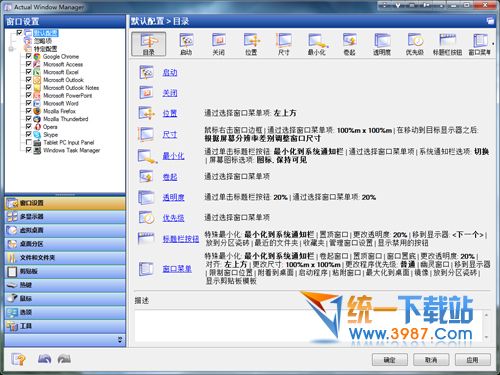
Task: Switch to the 多显示器 sidebar section
Action: coord(65,216)
